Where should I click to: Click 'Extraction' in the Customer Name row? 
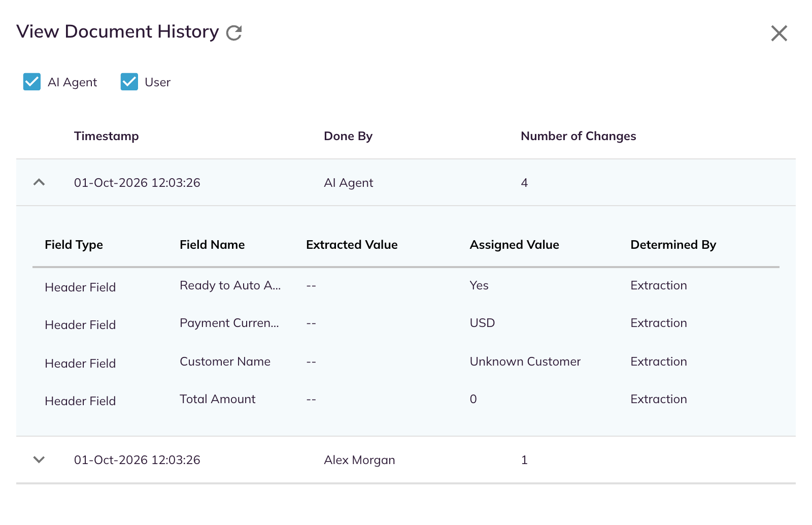pyautogui.click(x=658, y=362)
